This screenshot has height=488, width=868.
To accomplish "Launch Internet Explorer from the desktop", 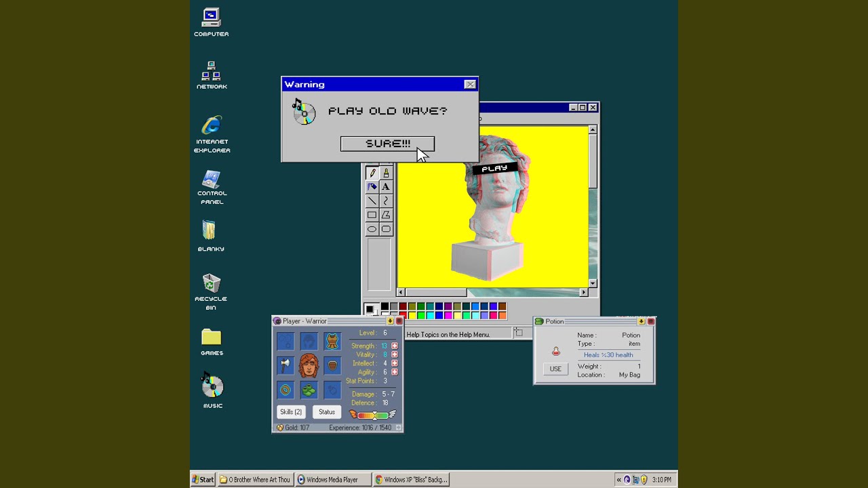I will (x=212, y=134).
